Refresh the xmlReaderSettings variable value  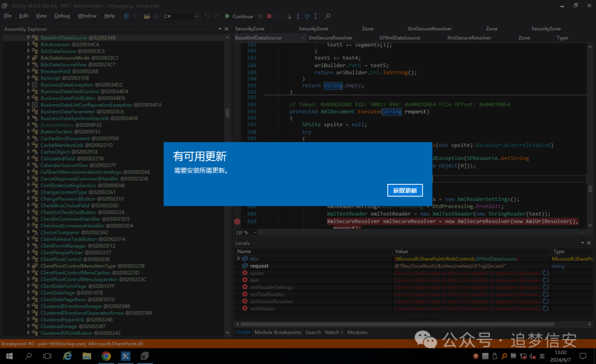coord(546,287)
